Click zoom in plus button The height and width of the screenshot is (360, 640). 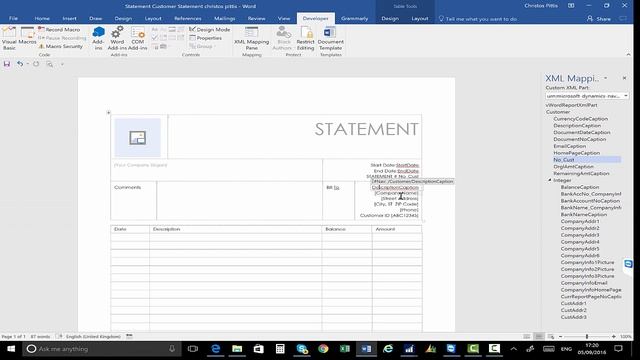(x=613, y=337)
